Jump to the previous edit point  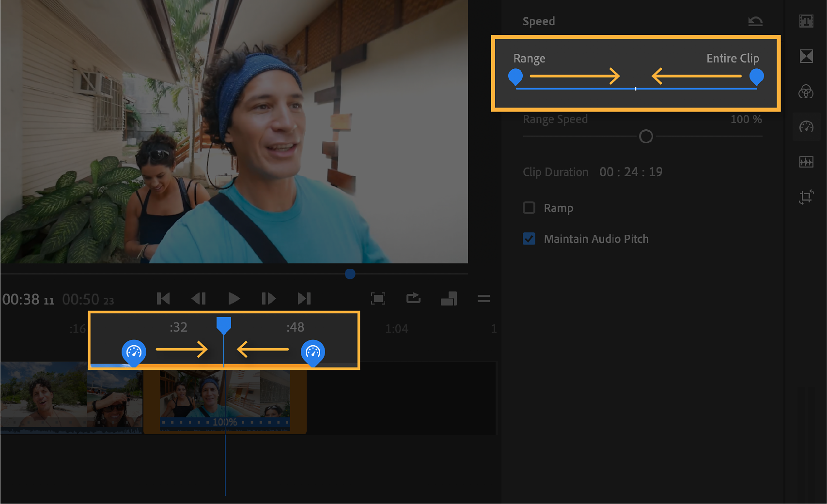pyautogui.click(x=163, y=299)
